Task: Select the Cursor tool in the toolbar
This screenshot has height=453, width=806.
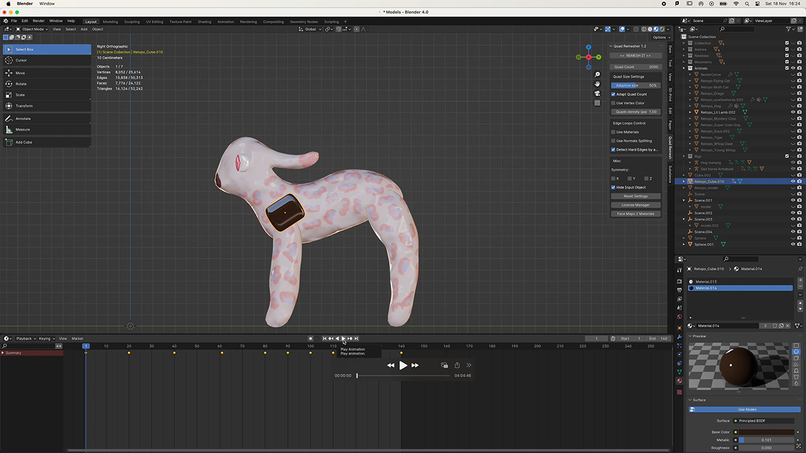Action: click(x=20, y=60)
